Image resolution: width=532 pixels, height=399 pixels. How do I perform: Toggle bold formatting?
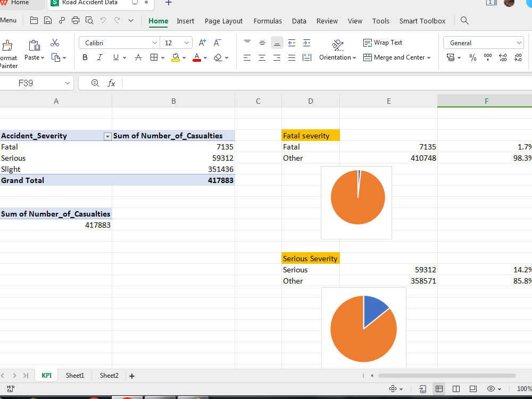85,57
